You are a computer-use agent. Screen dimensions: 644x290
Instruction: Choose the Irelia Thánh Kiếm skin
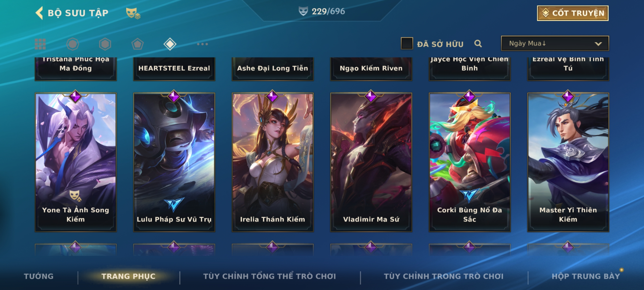pyautogui.click(x=273, y=162)
